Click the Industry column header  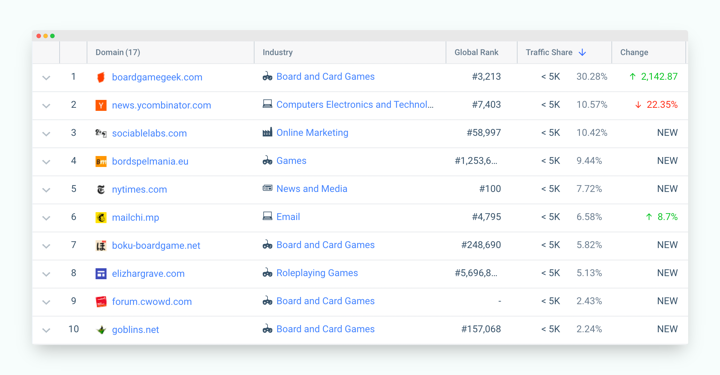277,52
